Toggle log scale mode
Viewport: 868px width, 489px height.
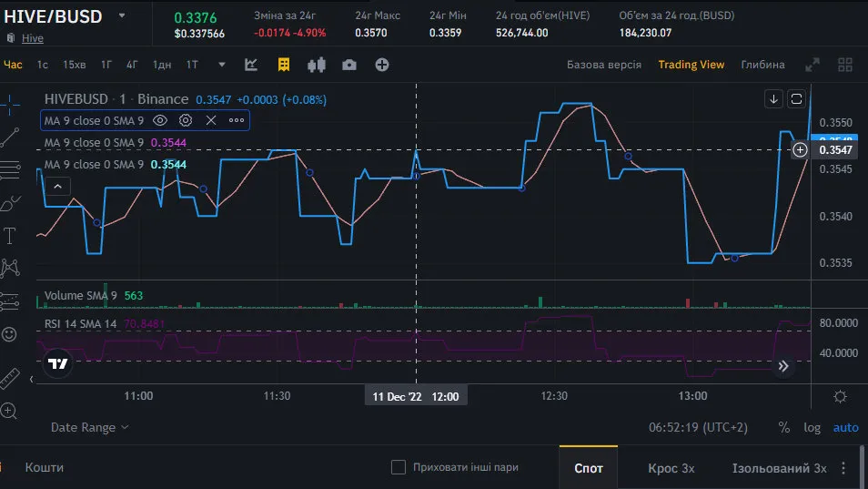coord(812,427)
